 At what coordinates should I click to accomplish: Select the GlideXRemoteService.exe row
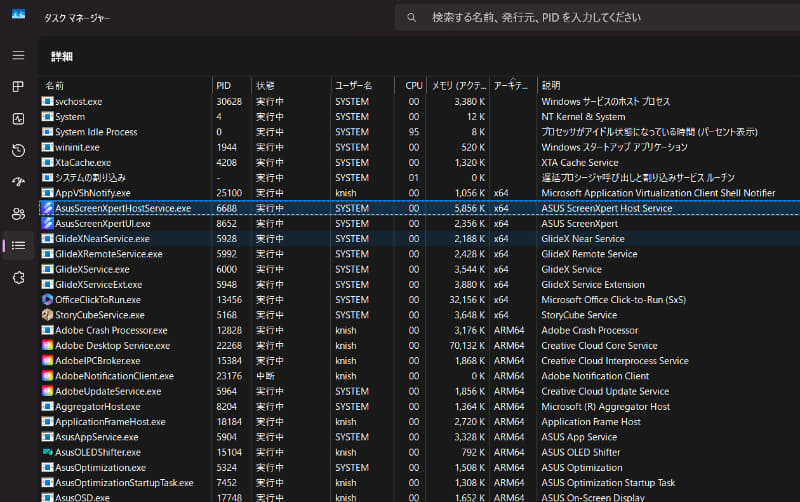pos(420,254)
